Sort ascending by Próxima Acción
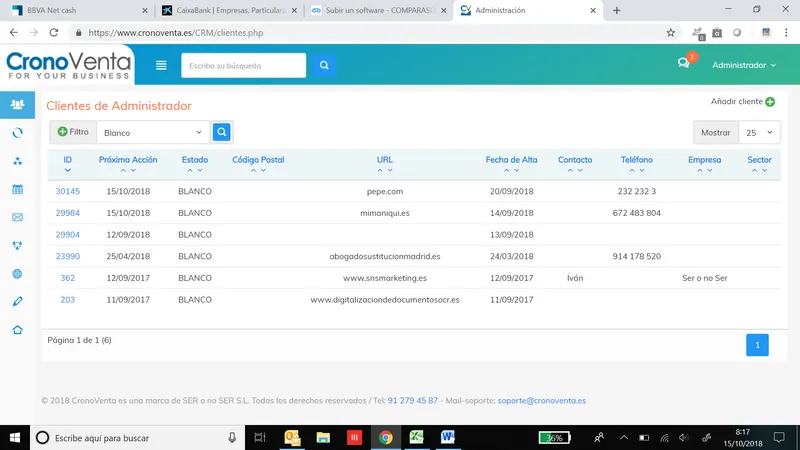The width and height of the screenshot is (800, 450). pyautogui.click(x=123, y=170)
